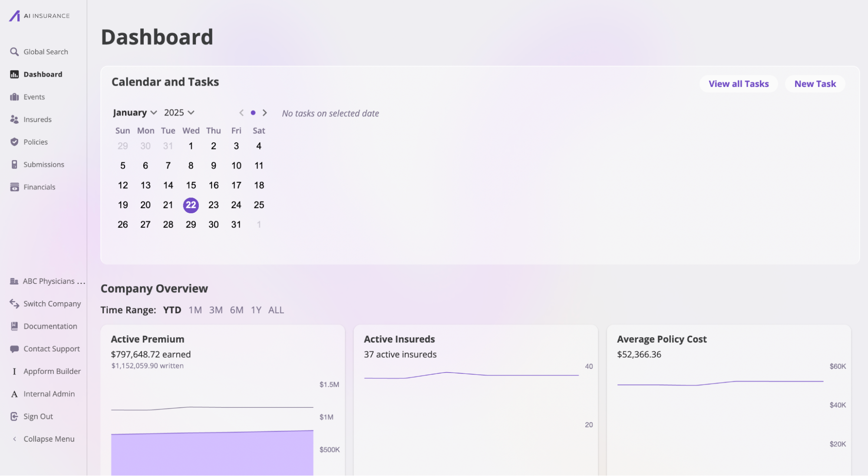Select 1M time range

[195, 310]
